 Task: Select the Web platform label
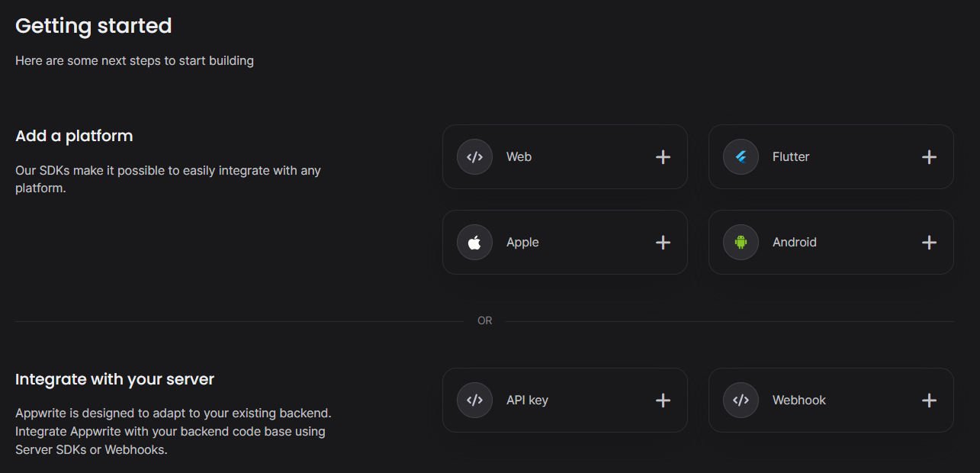(519, 157)
